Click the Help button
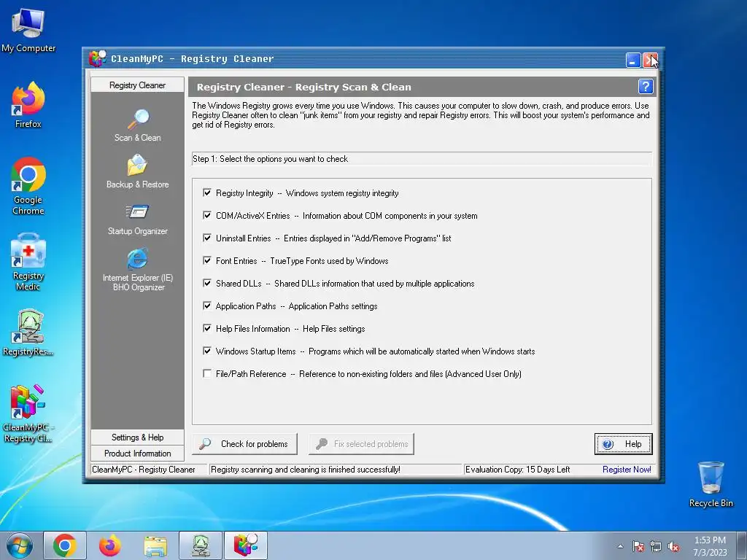 623,444
